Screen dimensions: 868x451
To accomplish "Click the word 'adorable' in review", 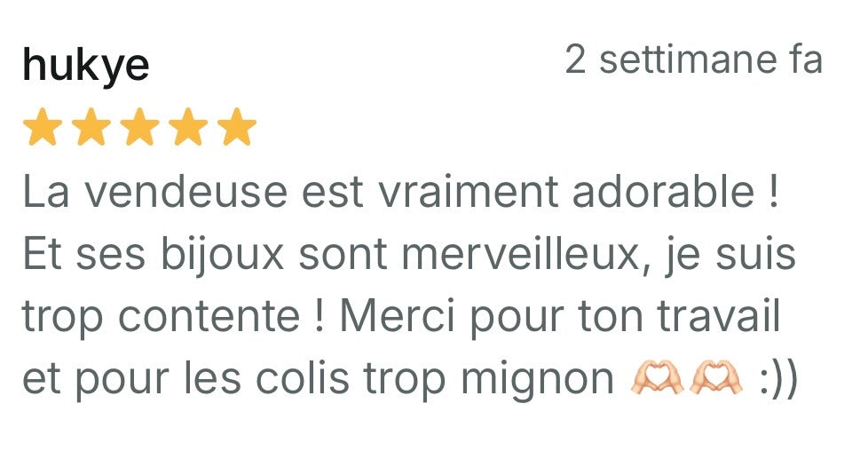I will 663,192.
